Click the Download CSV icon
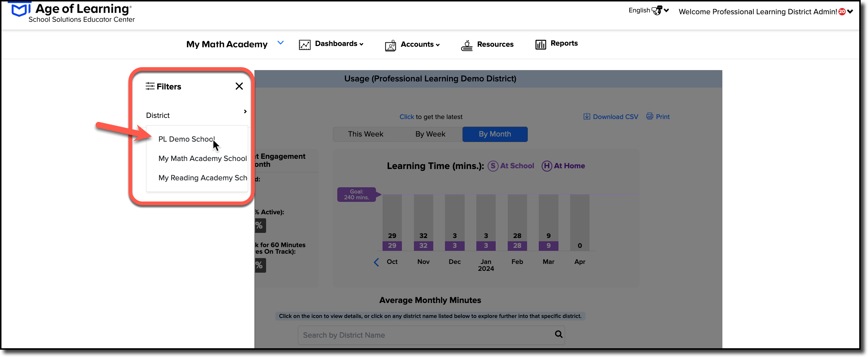The height and width of the screenshot is (357, 868). pos(587,116)
